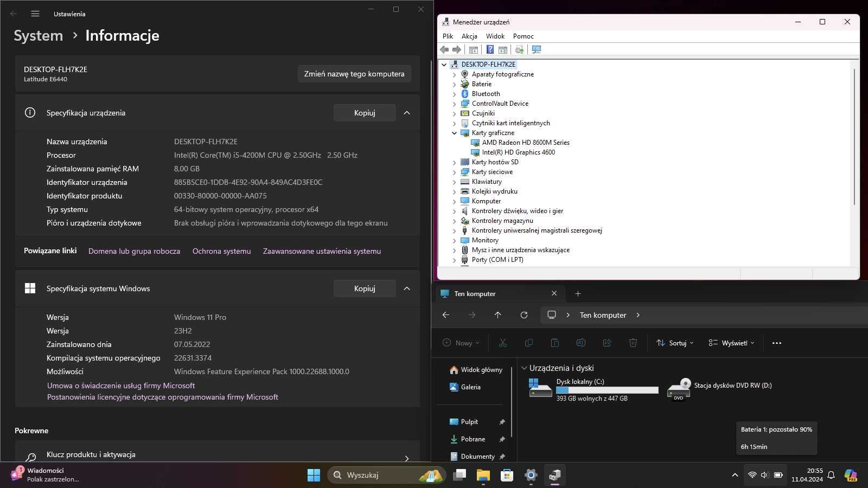Open Task View on taskbar

pyautogui.click(x=459, y=475)
